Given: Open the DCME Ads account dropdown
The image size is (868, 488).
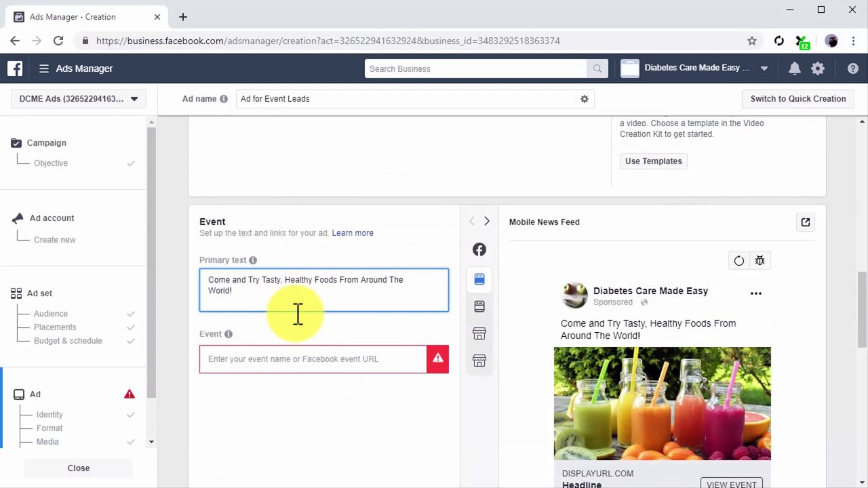Looking at the screenshot, I should point(78,99).
